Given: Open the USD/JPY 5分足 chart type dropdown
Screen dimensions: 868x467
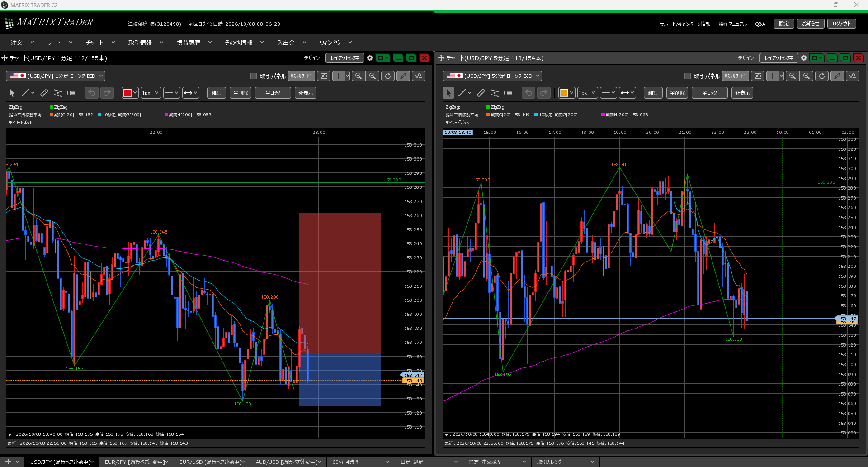Looking at the screenshot, I should [492, 76].
